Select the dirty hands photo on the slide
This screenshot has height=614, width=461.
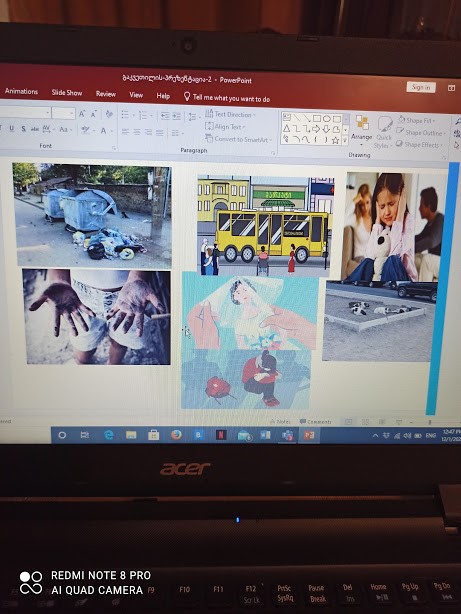coord(97,317)
